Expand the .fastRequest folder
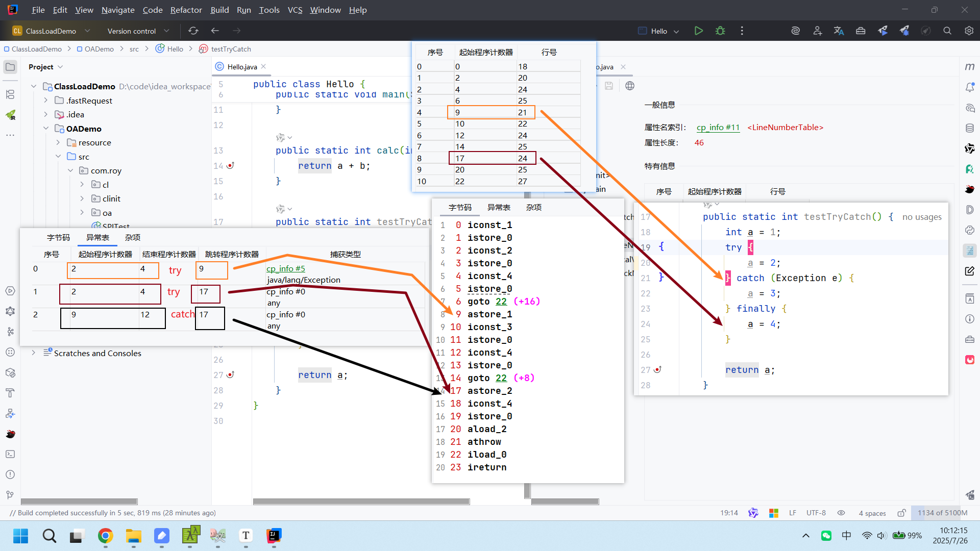 pyautogui.click(x=45, y=101)
